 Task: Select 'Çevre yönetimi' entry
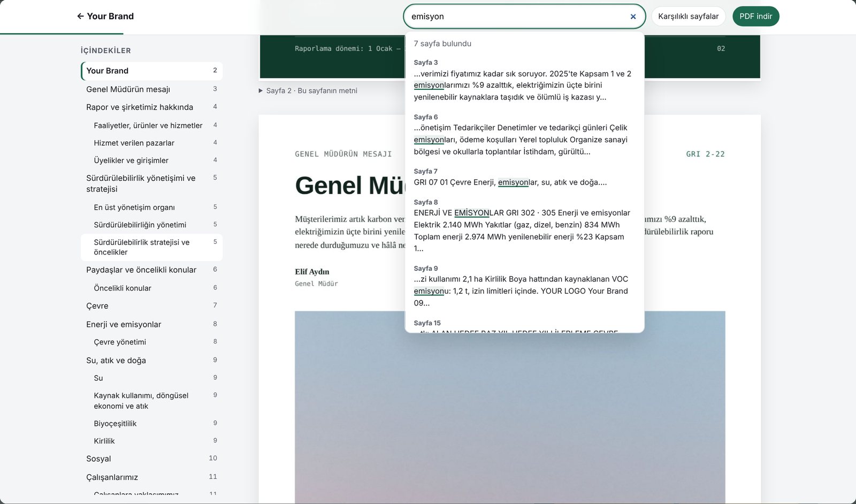(152, 342)
